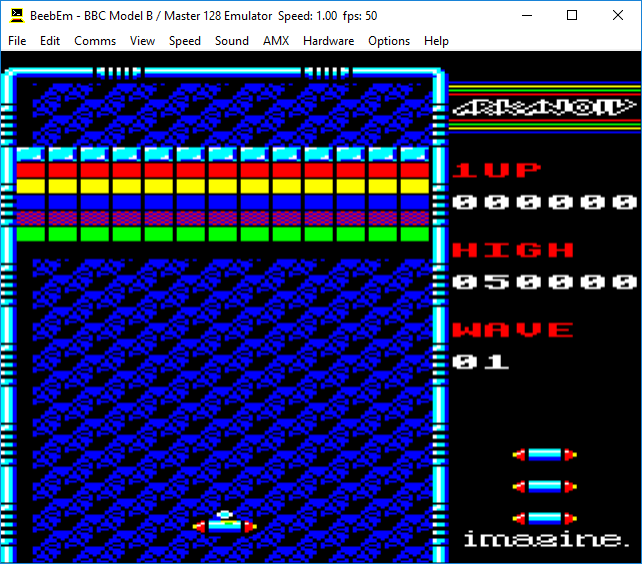Image resolution: width=642 pixels, height=564 pixels.
Task: Click the rightmost silver brick in top row
Action: pyautogui.click(x=414, y=154)
